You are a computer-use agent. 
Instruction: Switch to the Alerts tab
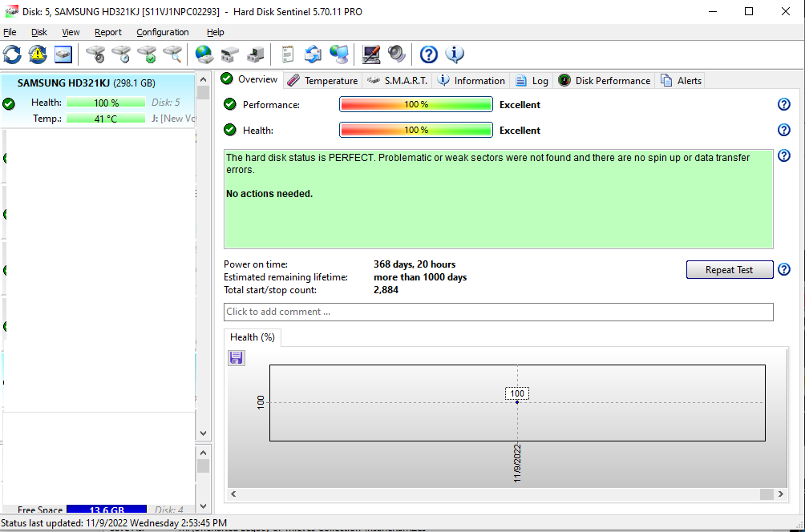pyautogui.click(x=682, y=81)
